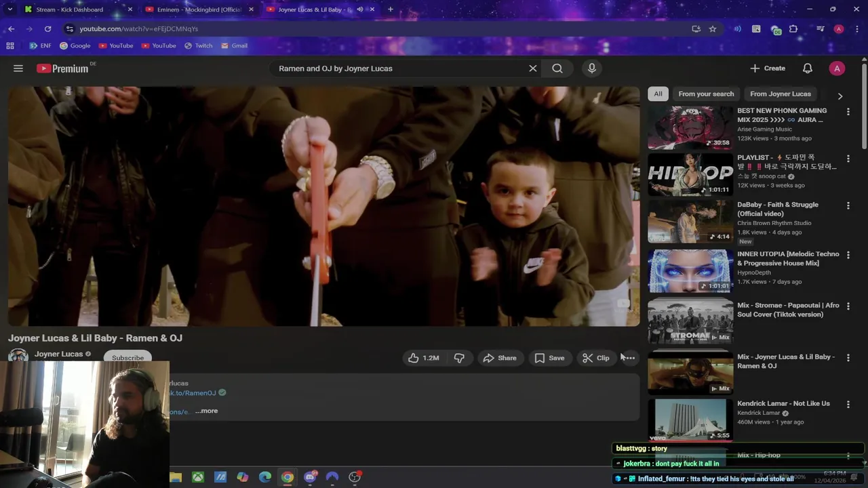Open the Google bookmark
This screenshot has height=488, width=868.
(x=75, y=46)
